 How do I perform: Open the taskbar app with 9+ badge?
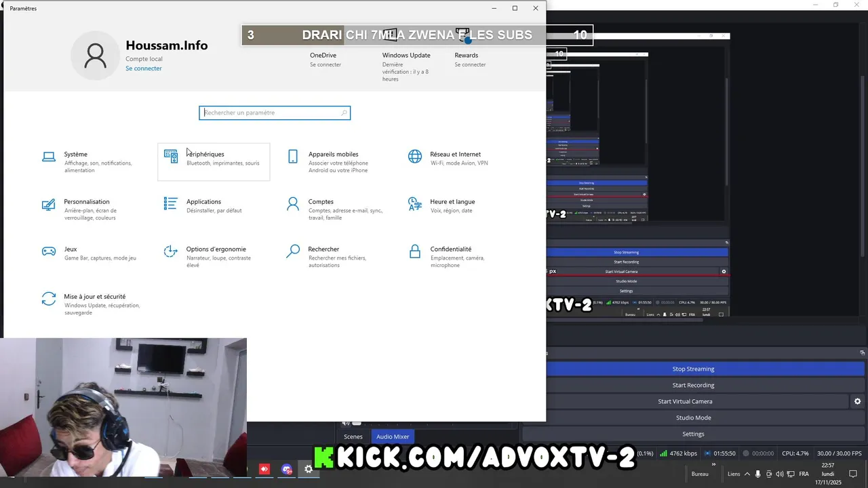tap(287, 469)
